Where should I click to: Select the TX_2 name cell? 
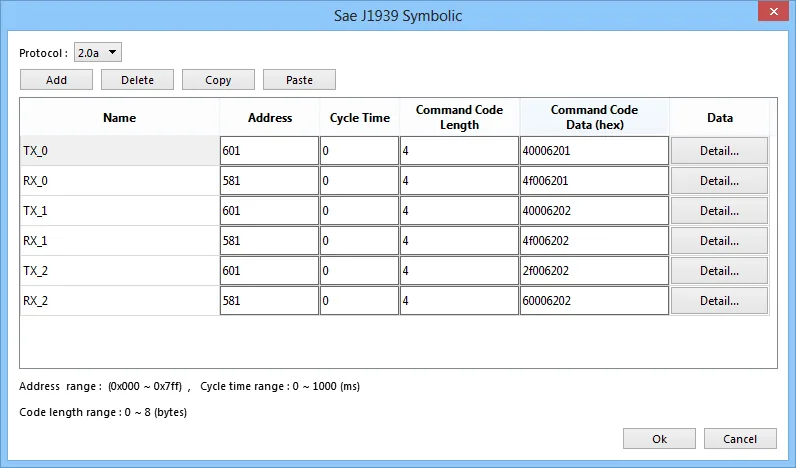(120, 271)
